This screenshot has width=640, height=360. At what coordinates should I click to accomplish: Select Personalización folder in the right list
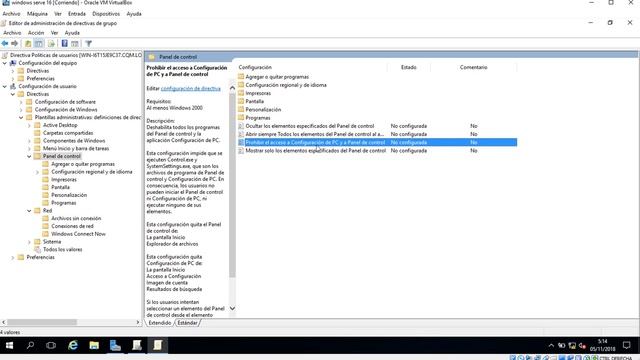pyautogui.click(x=263, y=110)
